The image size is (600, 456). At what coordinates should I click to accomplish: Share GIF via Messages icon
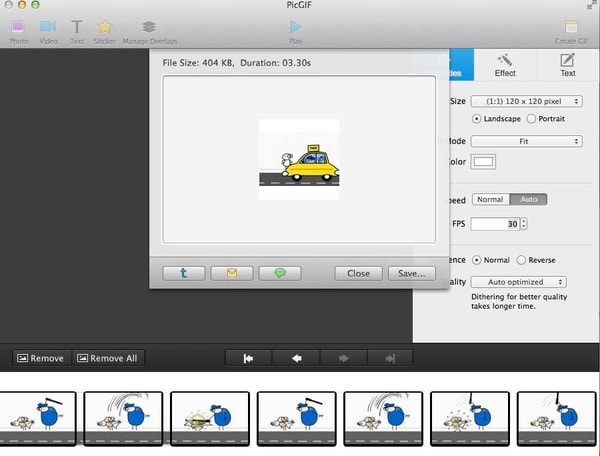[280, 273]
